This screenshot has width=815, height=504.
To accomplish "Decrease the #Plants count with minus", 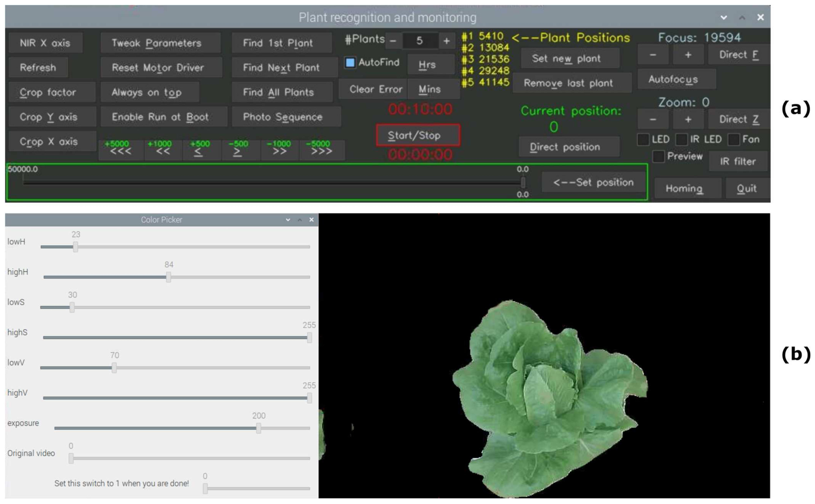I will (393, 41).
